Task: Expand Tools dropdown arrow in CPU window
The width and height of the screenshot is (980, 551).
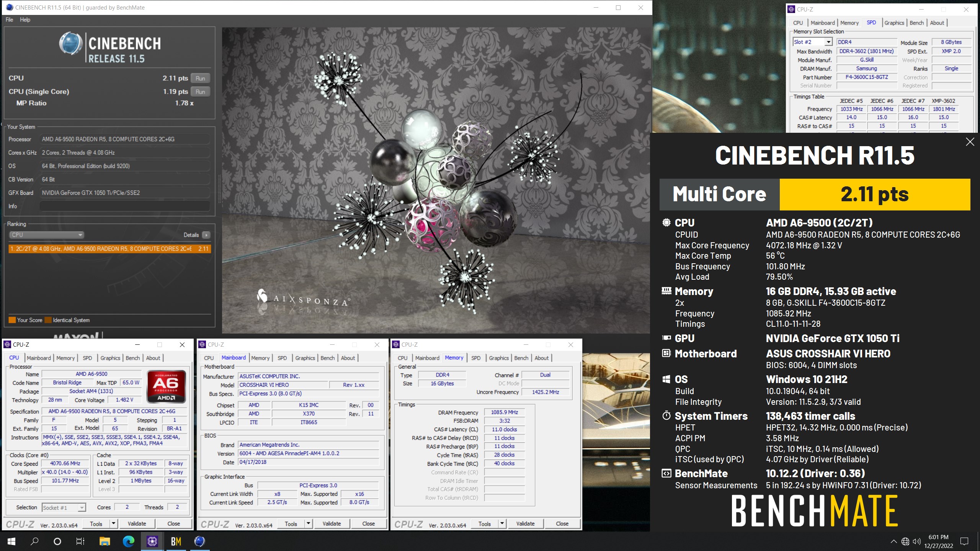Action: point(113,524)
